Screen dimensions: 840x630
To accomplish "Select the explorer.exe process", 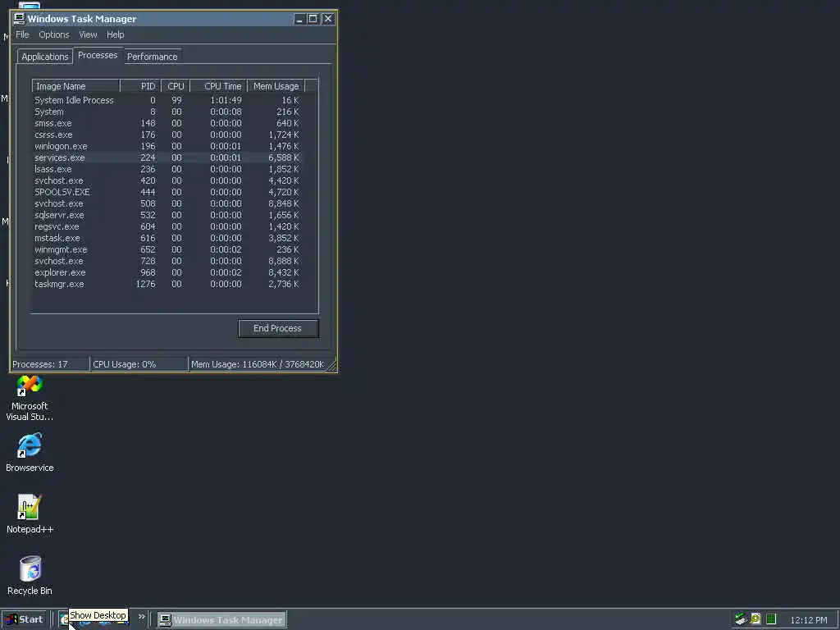I will click(167, 272).
